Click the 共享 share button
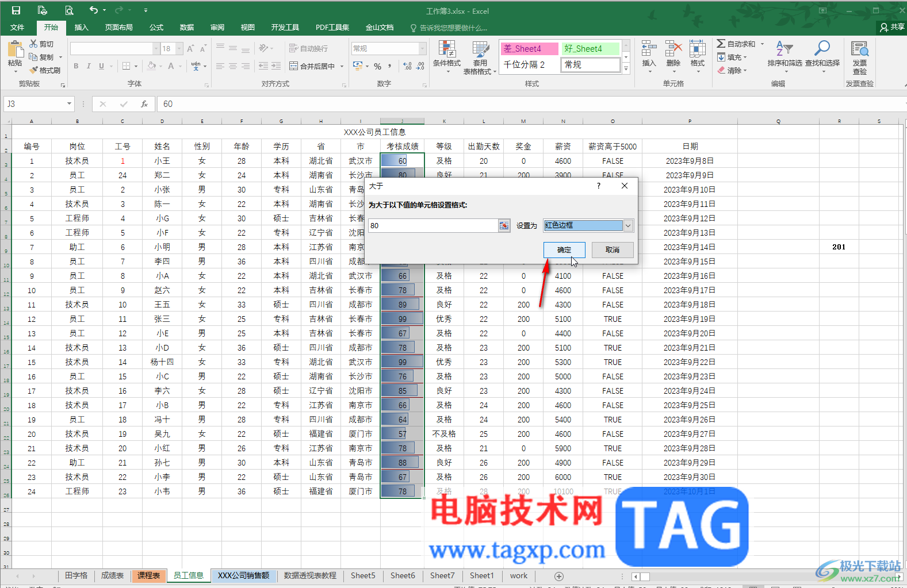 (892, 27)
